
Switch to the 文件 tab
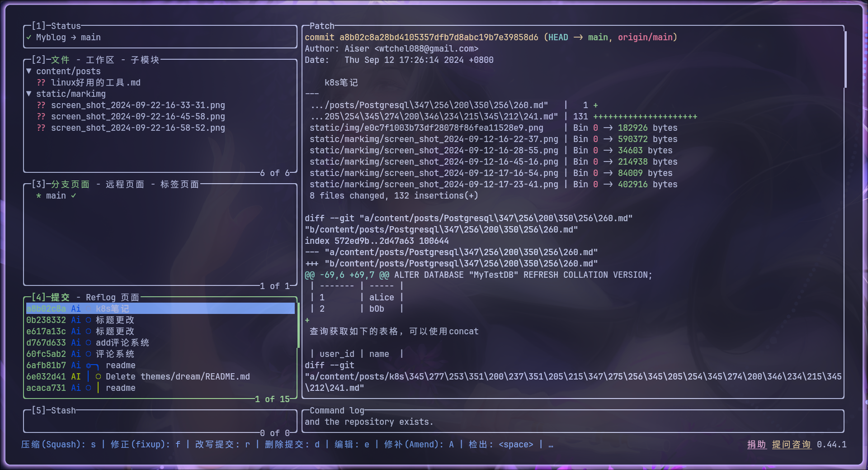pyautogui.click(x=60, y=60)
